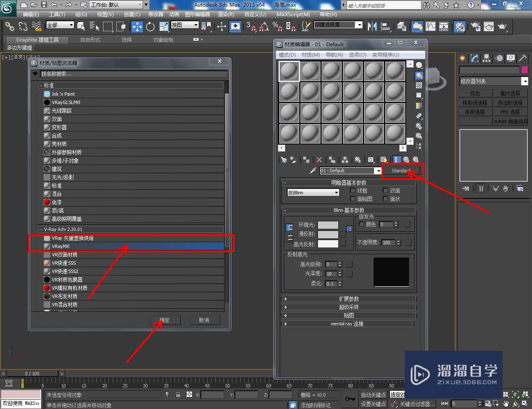Activate the Select Object tool
The height and width of the screenshot is (409, 532).
(81, 27)
